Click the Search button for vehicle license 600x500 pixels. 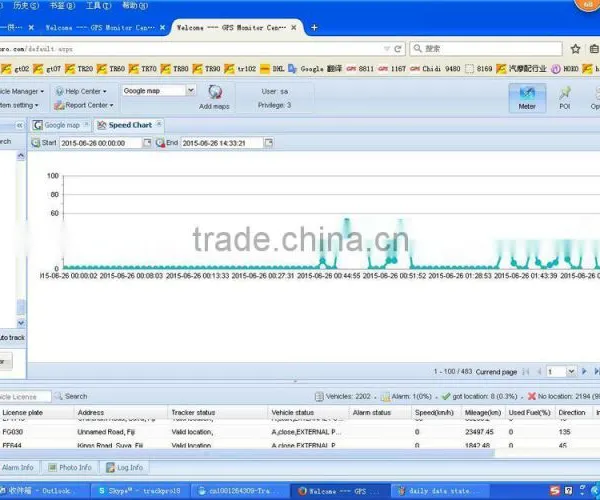click(71, 396)
